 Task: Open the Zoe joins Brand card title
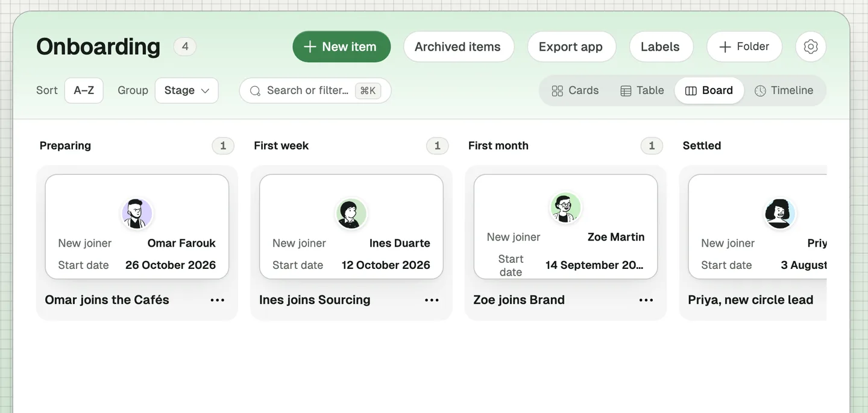click(519, 300)
